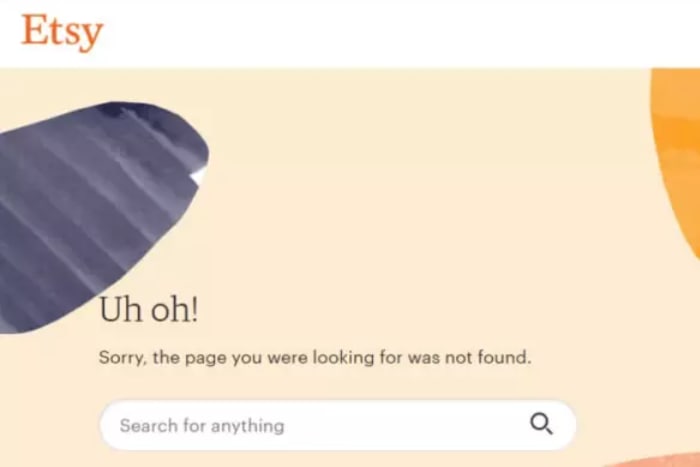Click the 'page was not found' message
Screen dimensions: 700x467
click(315, 358)
